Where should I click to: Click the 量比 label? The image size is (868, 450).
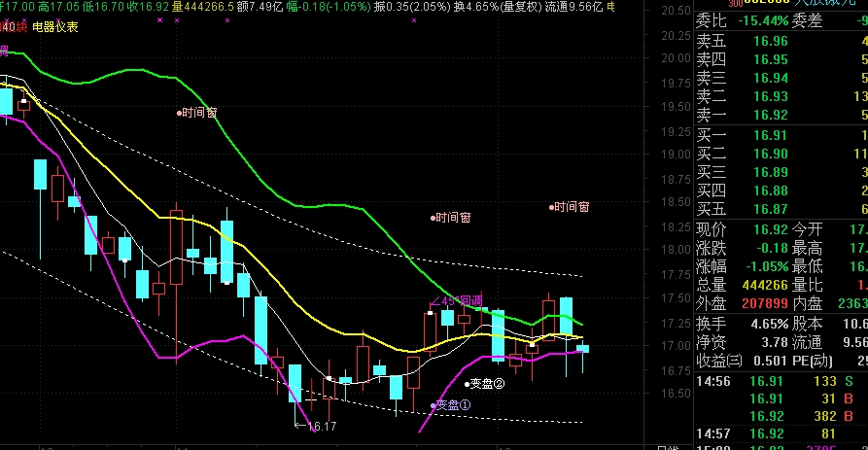click(807, 285)
